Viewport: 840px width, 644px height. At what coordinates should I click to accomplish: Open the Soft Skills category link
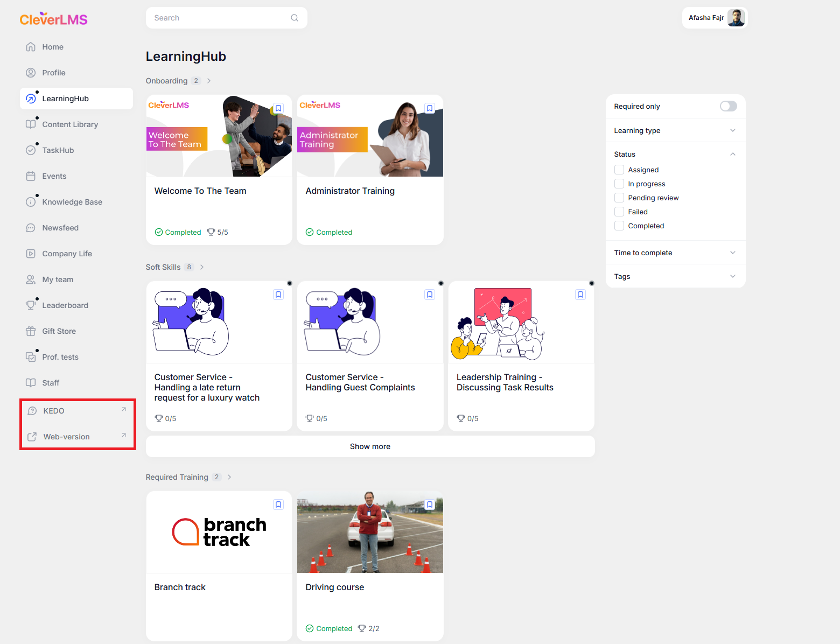coord(163,267)
